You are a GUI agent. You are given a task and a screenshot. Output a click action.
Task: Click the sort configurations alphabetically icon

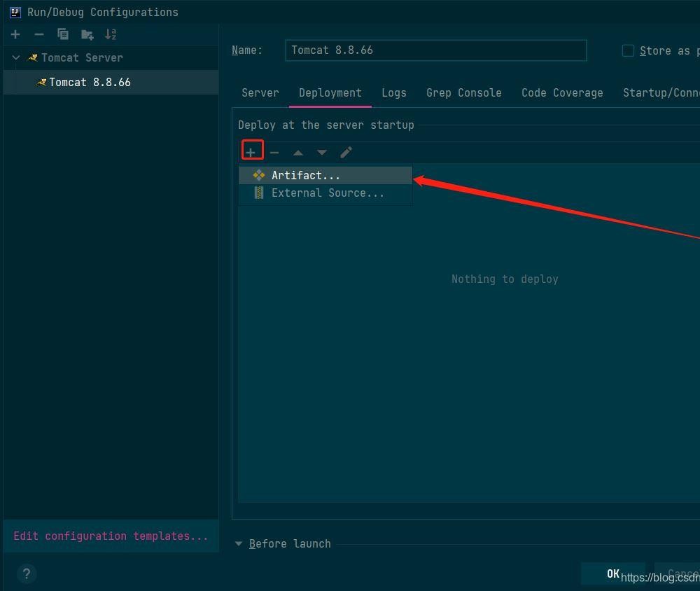pyautogui.click(x=111, y=34)
